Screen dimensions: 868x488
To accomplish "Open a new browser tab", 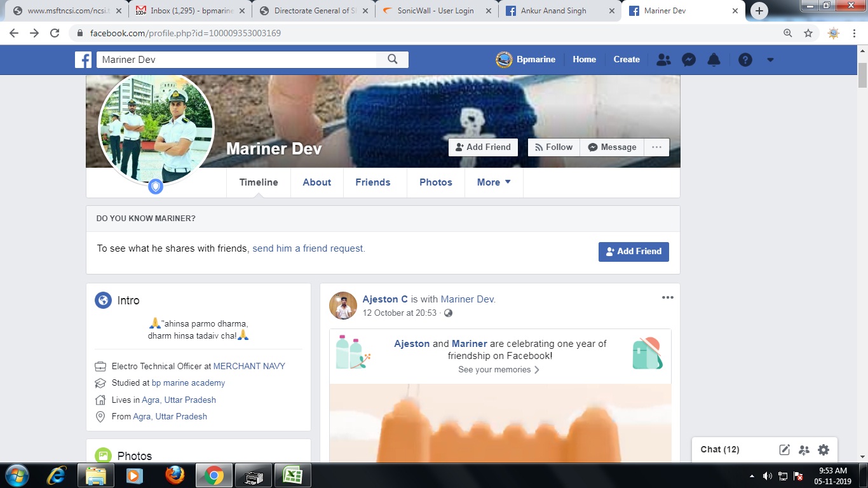I will coord(759,11).
